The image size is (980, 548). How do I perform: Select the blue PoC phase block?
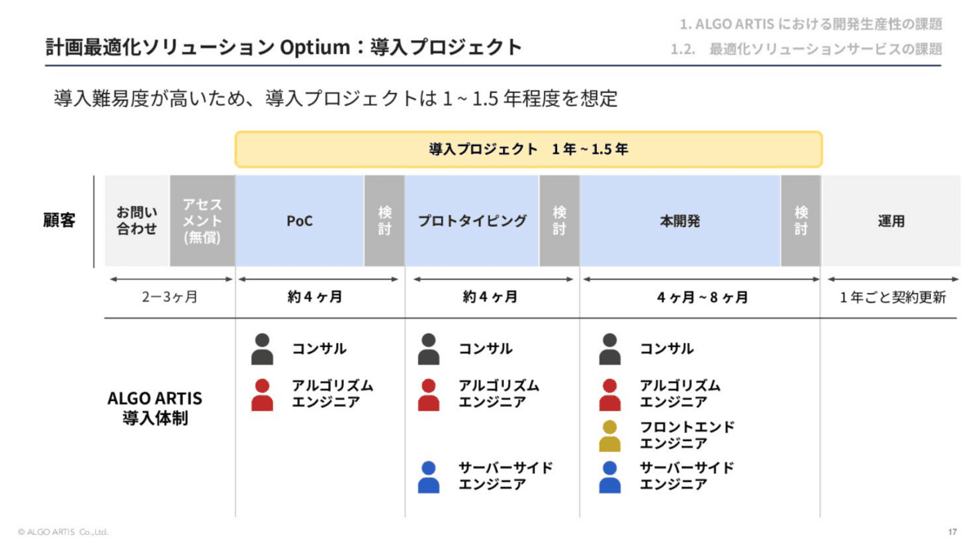point(300,221)
